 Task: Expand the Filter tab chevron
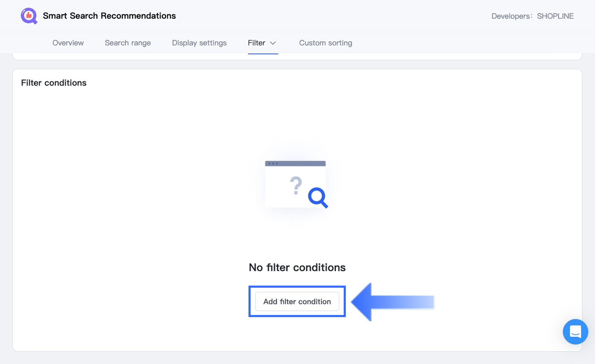click(273, 43)
